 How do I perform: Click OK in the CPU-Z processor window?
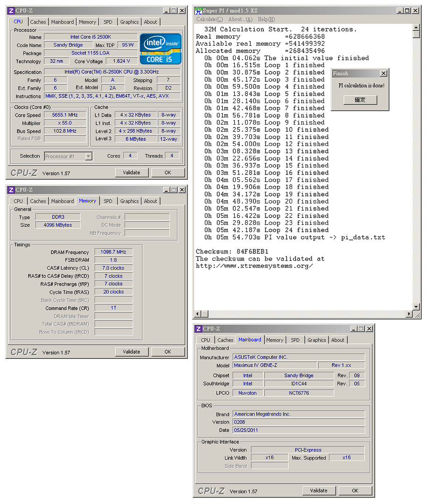point(168,173)
